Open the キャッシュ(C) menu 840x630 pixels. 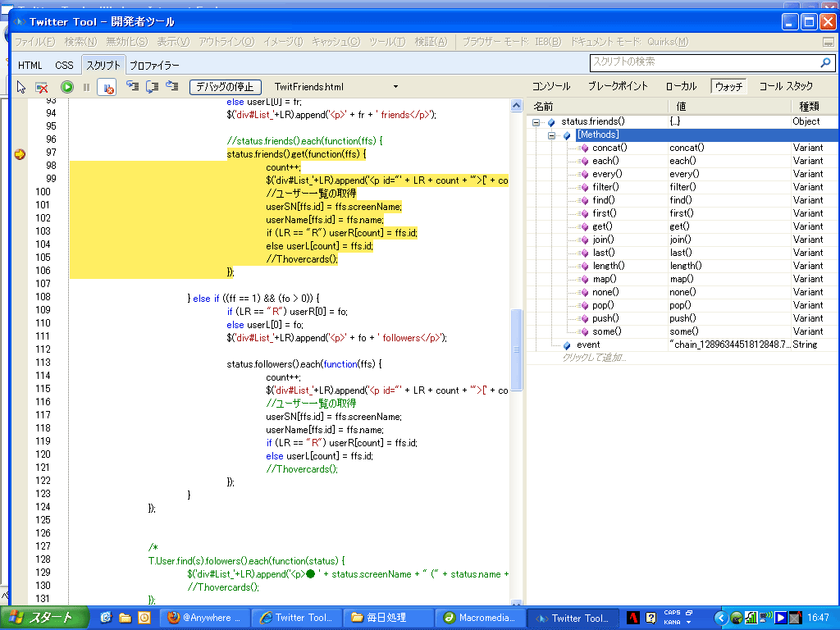click(x=336, y=42)
